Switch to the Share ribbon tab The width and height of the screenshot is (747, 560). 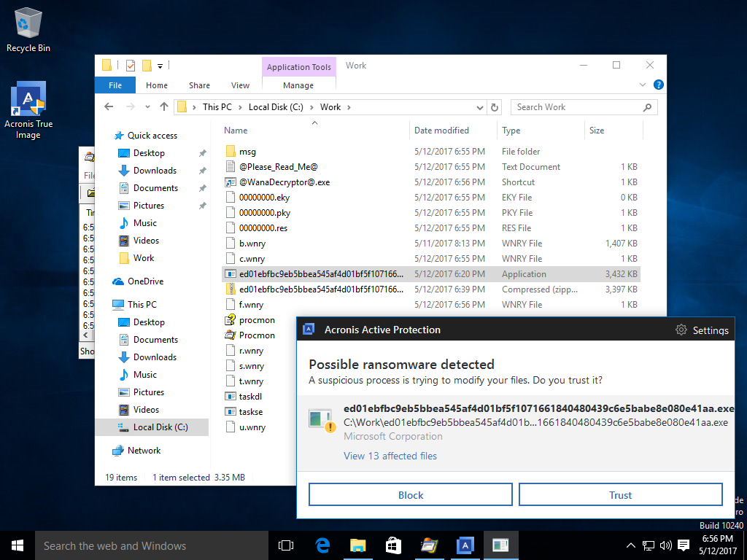[x=199, y=85]
